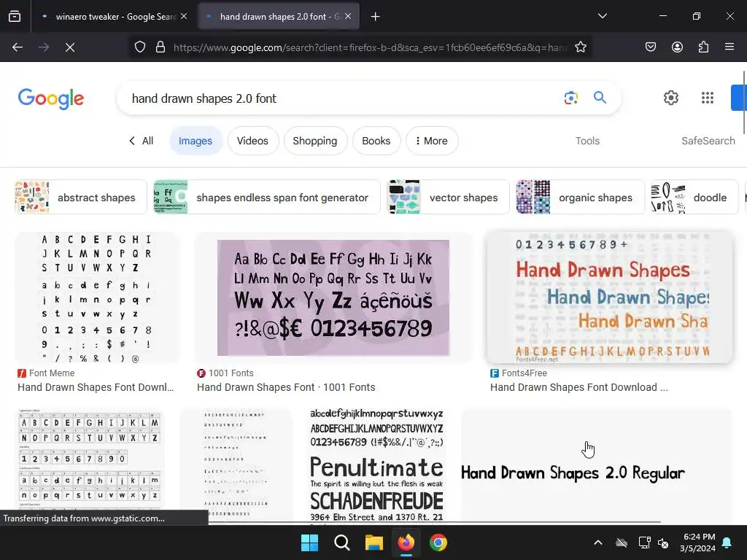Click the forward navigation arrow
The height and width of the screenshot is (560, 747).
coord(44,47)
